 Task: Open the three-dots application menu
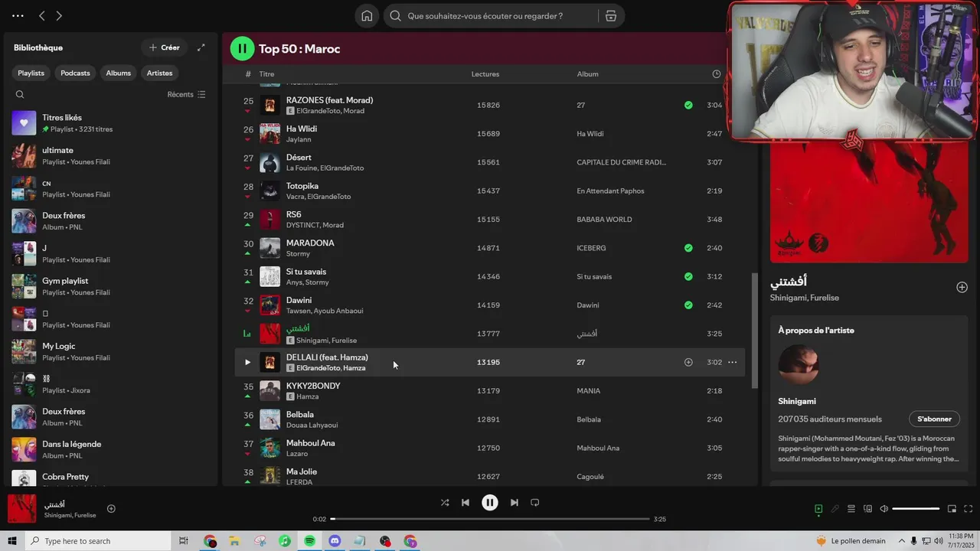(18, 15)
